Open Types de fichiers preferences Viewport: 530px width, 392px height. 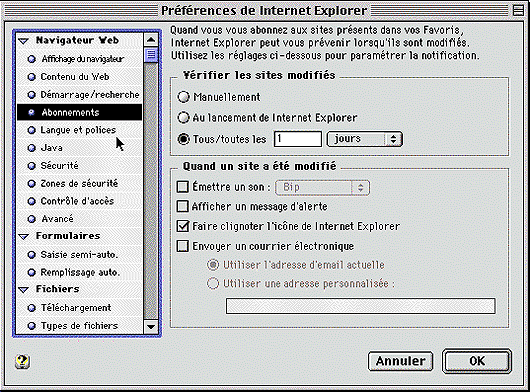79,326
